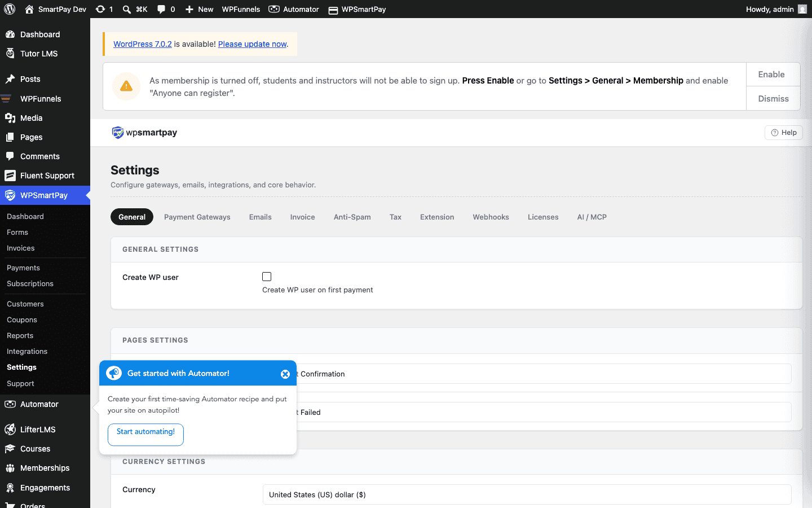Open the Fluent Support icon in sidebar
This screenshot has height=508, width=812.
10,176
